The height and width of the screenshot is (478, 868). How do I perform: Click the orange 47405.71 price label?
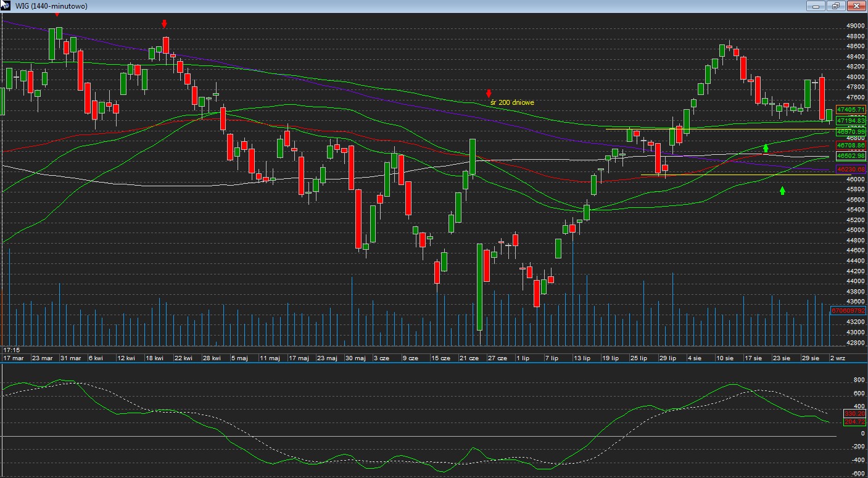pos(851,109)
